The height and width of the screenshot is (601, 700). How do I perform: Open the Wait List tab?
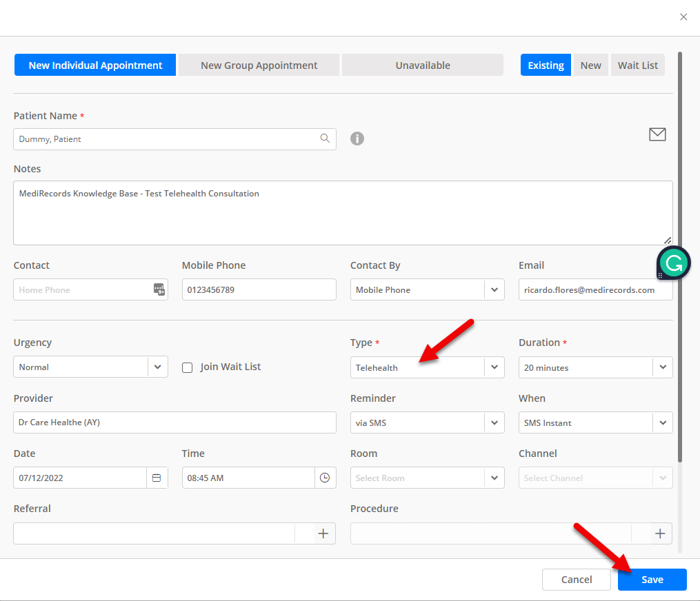(x=637, y=65)
